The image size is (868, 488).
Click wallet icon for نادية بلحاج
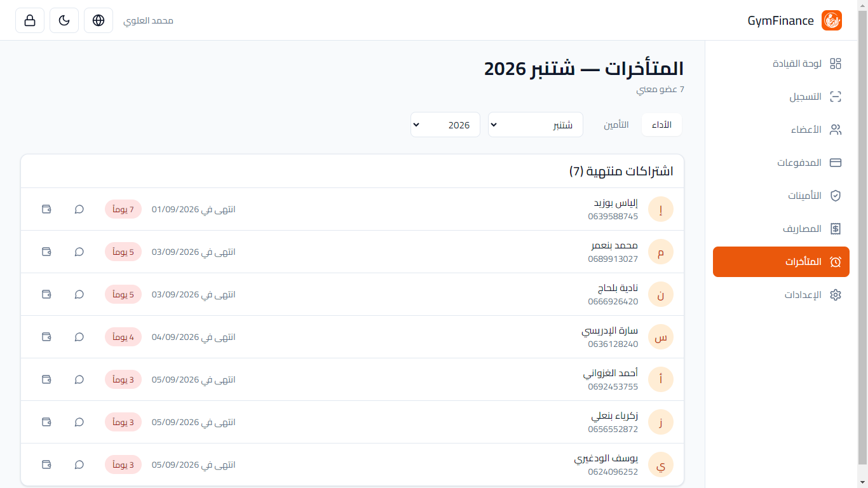tap(46, 294)
